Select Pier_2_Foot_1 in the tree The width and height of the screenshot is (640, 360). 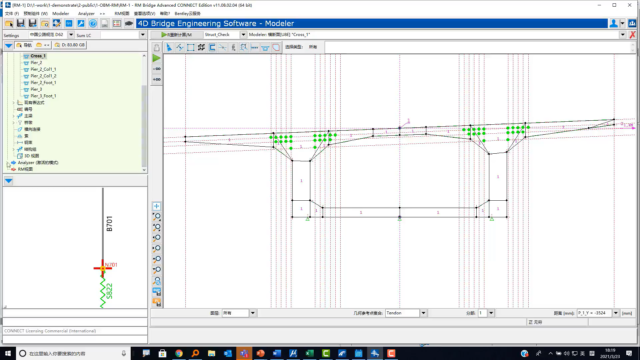(43, 82)
